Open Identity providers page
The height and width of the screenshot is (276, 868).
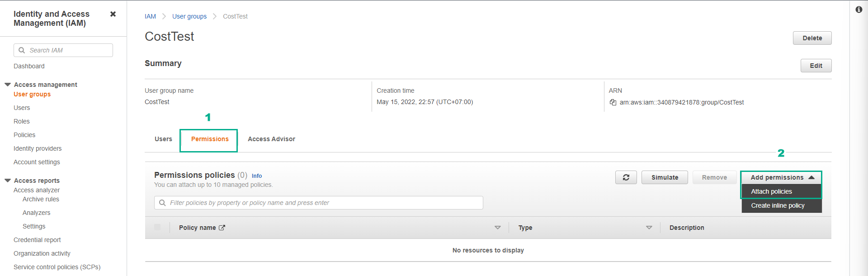point(38,148)
